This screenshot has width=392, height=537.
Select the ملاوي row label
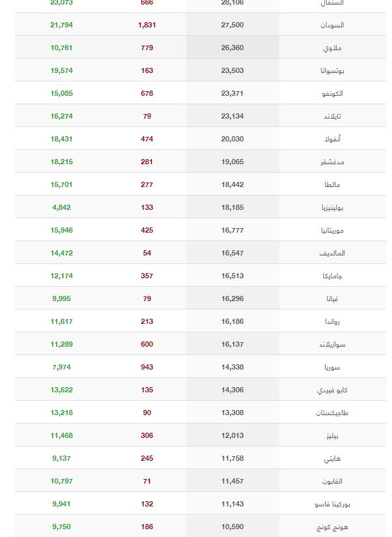pos(332,48)
